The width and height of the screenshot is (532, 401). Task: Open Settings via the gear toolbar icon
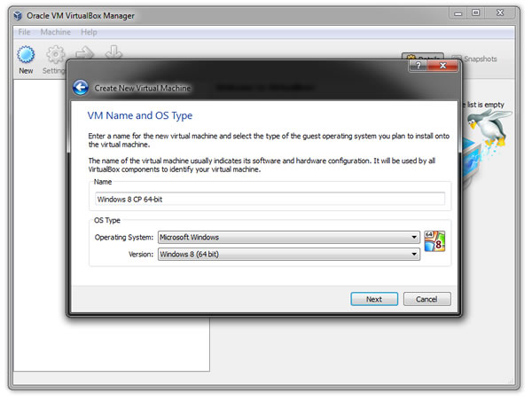pos(56,55)
